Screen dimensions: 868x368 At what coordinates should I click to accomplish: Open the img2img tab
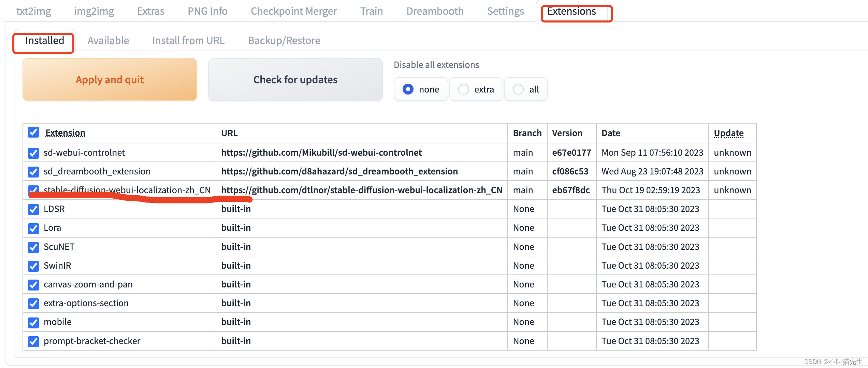pyautogui.click(x=94, y=11)
